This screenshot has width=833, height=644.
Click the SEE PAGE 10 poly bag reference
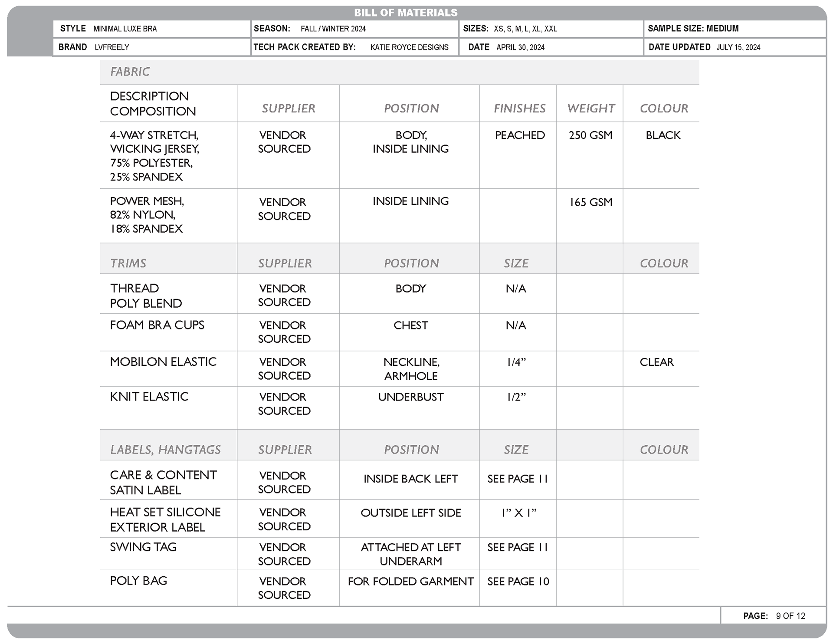pyautogui.click(x=518, y=582)
